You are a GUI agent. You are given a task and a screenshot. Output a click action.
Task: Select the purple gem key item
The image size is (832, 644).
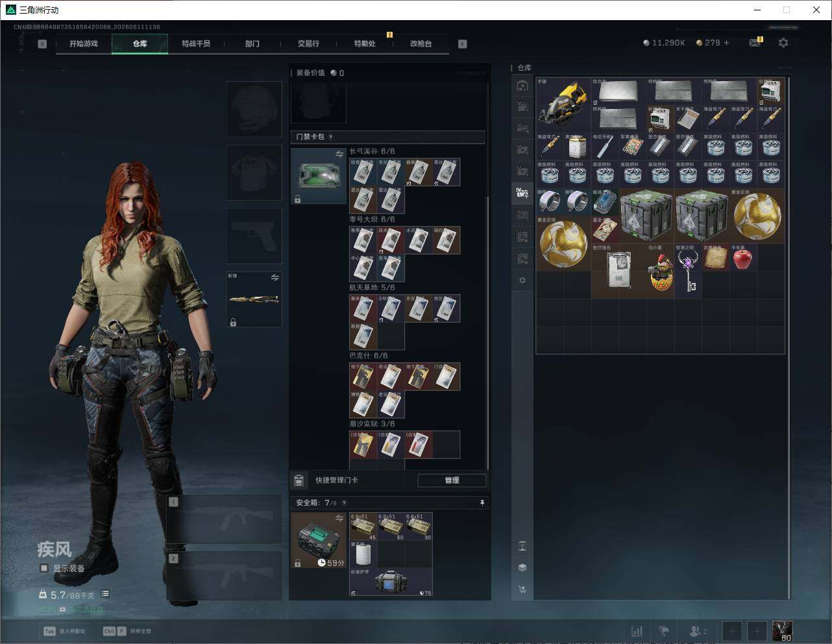tap(688, 271)
